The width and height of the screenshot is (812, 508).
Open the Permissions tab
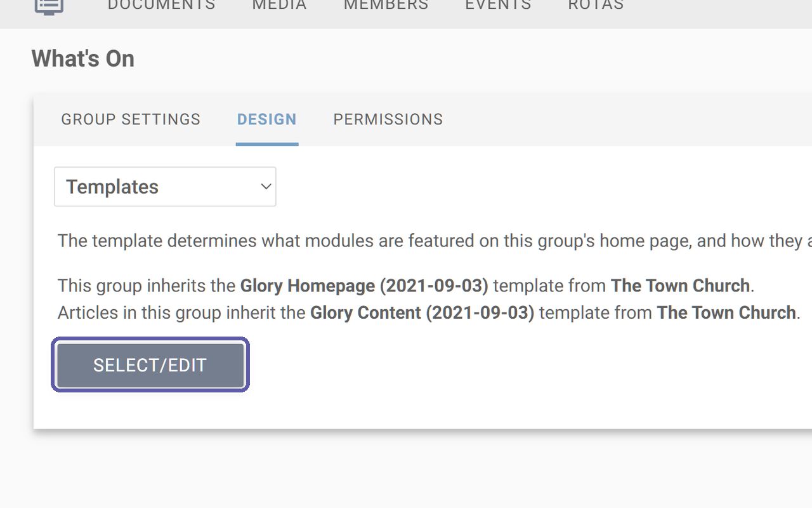coord(388,119)
